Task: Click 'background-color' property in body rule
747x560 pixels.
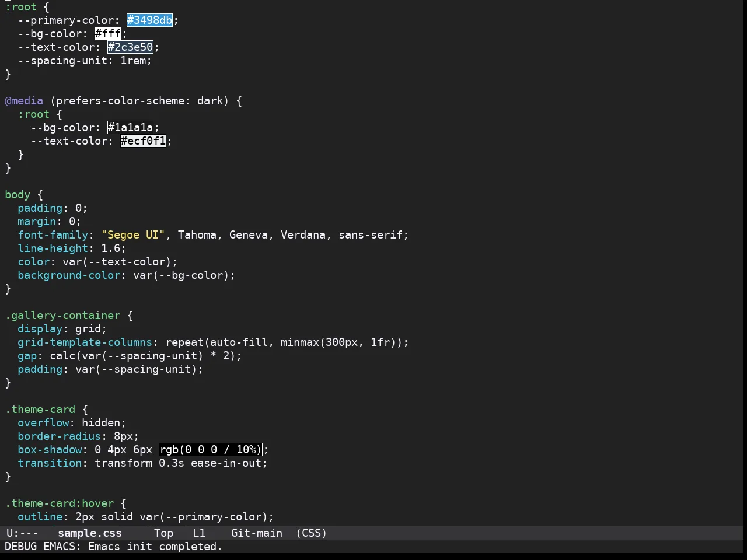Action: pos(69,275)
